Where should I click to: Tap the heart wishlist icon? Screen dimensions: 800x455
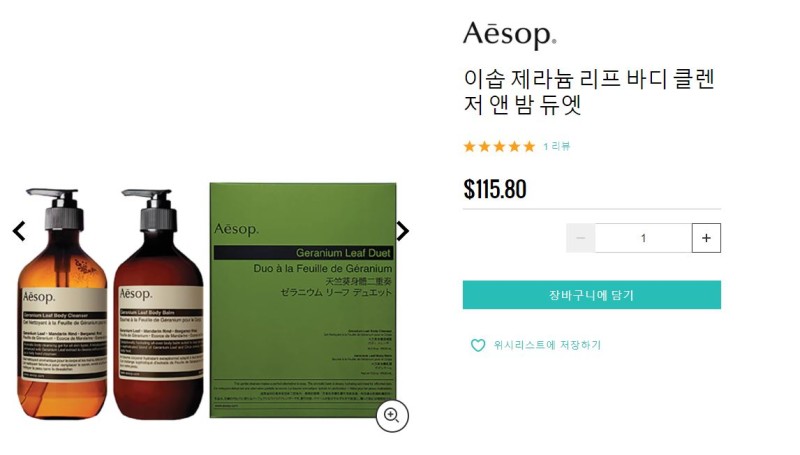point(478,345)
